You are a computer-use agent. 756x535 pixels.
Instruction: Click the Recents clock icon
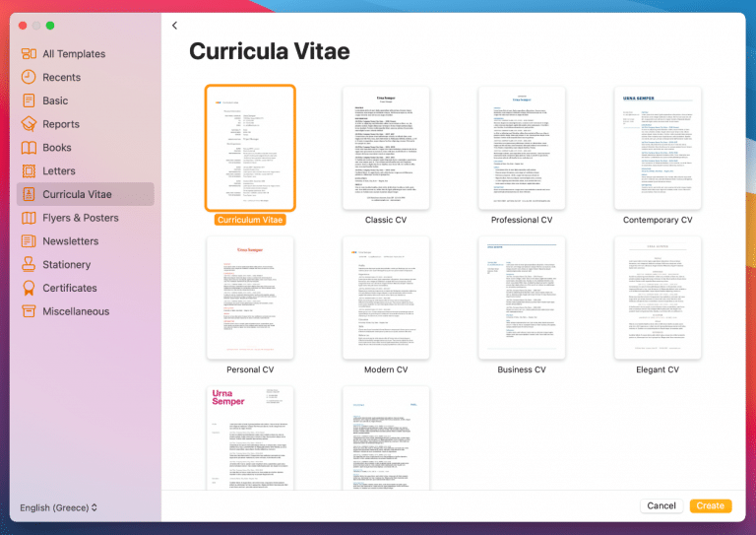tap(29, 77)
